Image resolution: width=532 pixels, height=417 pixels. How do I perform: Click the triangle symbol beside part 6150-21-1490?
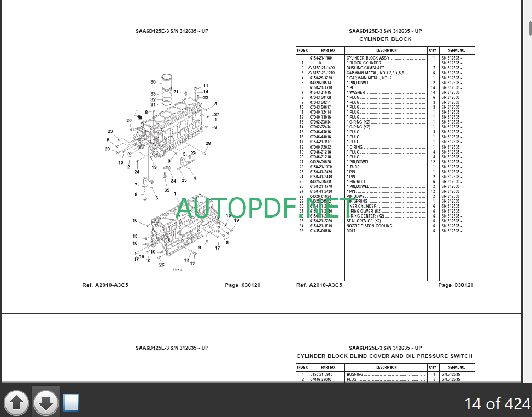point(310,68)
